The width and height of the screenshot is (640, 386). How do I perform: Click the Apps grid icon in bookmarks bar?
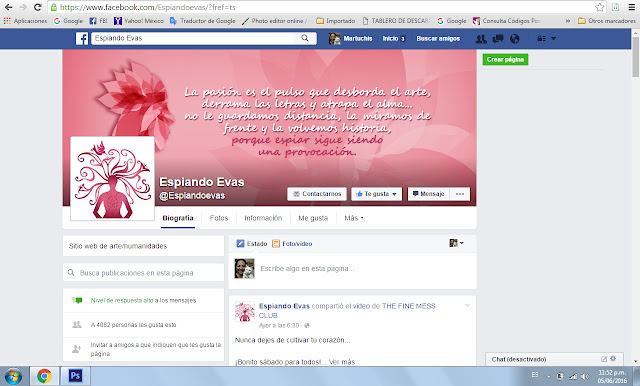pyautogui.click(x=7, y=21)
